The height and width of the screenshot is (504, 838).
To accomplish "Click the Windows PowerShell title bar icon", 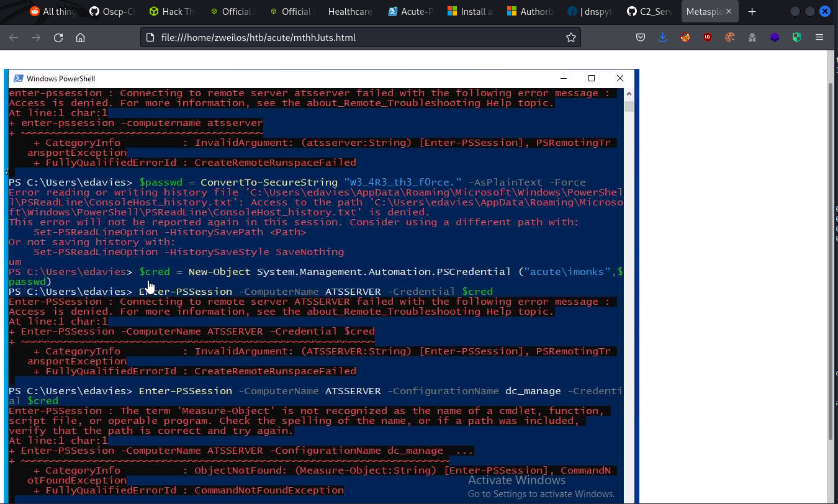I will [x=18, y=78].
